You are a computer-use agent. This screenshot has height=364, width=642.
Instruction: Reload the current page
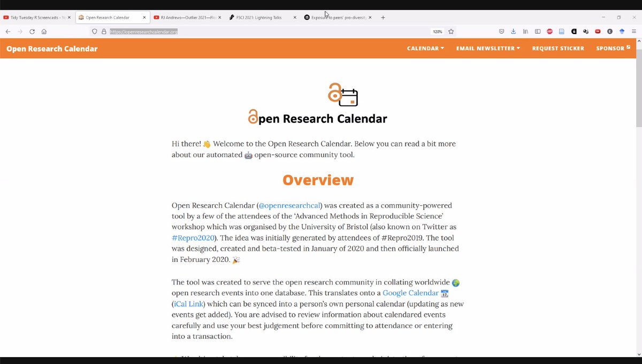32,32
